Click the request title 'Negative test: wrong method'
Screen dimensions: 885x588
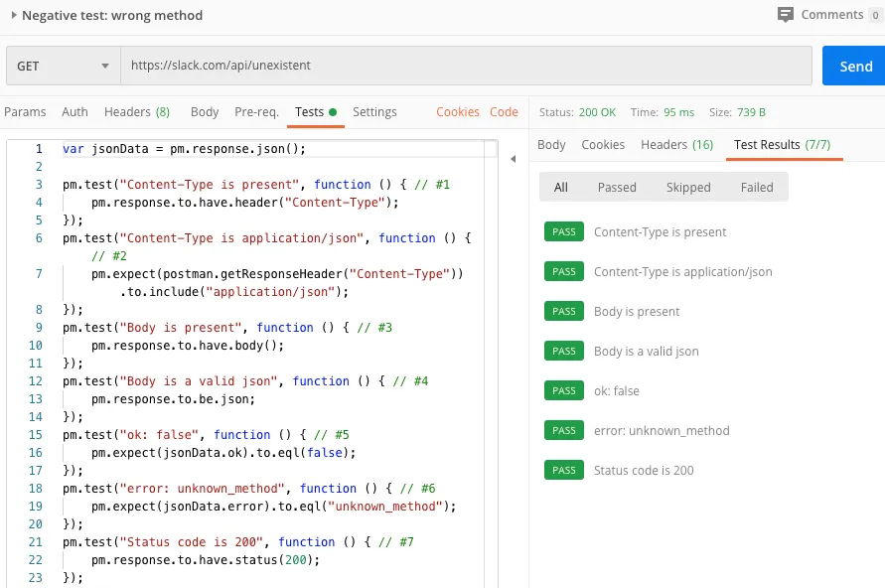coord(112,15)
